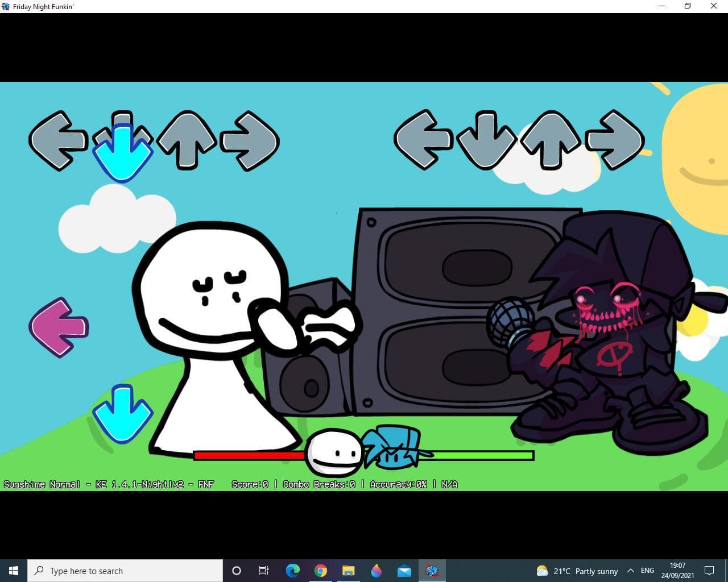The height and width of the screenshot is (582, 728).
Task: Click the opponent's grey left arrow receptor
Action: click(59, 140)
